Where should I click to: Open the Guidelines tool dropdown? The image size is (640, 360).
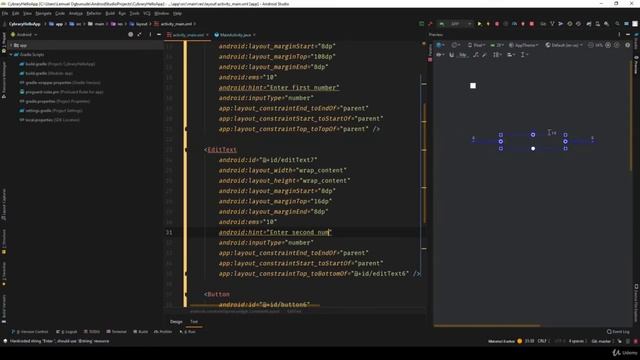(524, 55)
